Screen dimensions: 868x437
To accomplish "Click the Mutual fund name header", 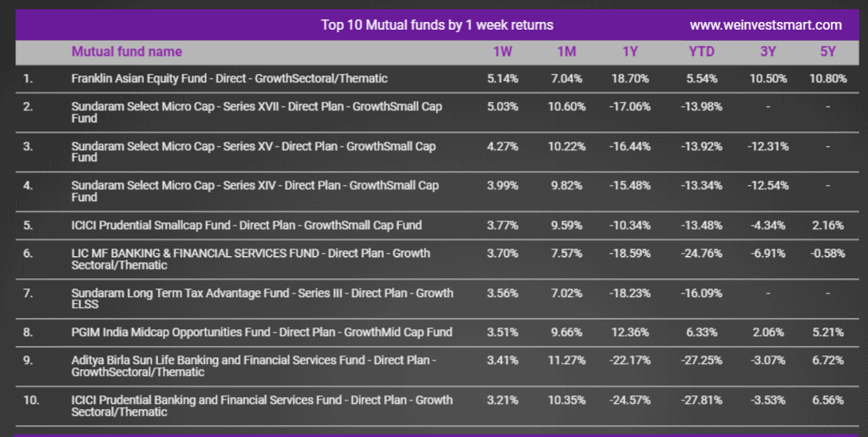I will tap(127, 52).
